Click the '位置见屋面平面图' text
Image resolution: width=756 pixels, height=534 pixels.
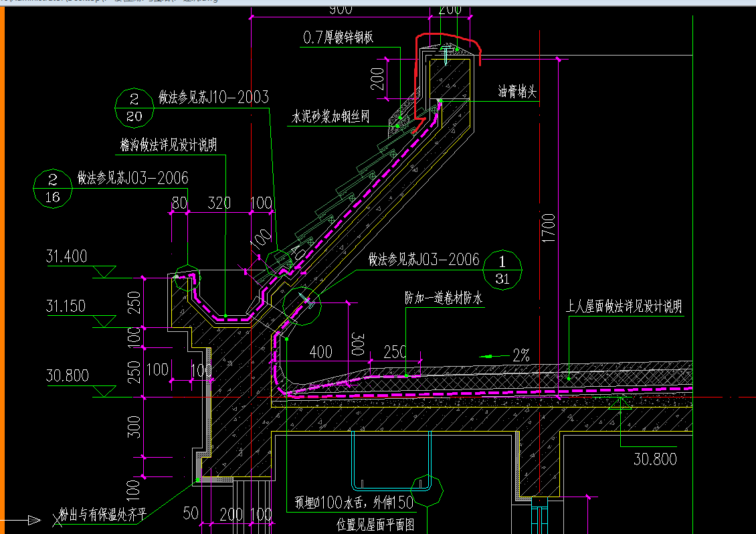pos(375,525)
